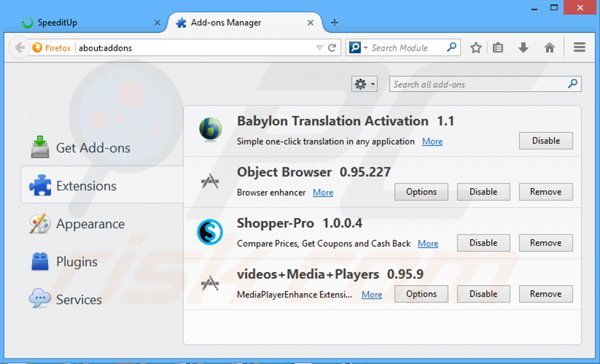Click the videos+Media+Players extension icon
This screenshot has width=600, height=364.
pos(210,283)
